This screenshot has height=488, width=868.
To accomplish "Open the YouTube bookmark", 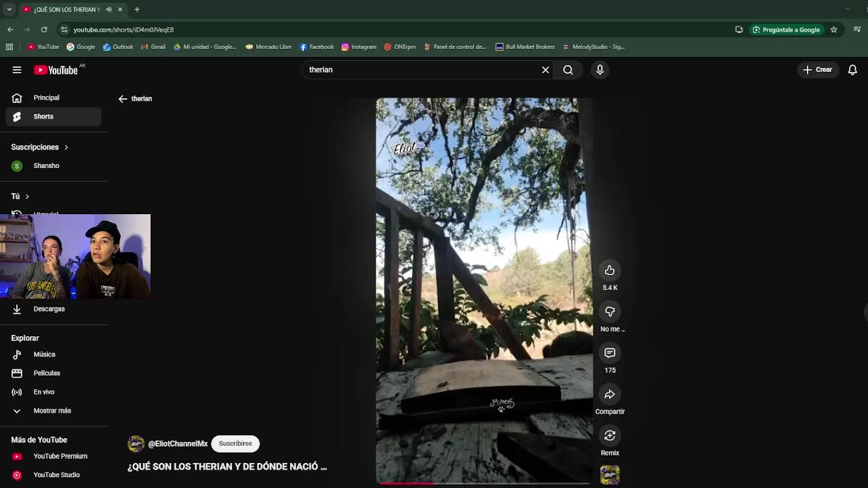I will 43,47.
